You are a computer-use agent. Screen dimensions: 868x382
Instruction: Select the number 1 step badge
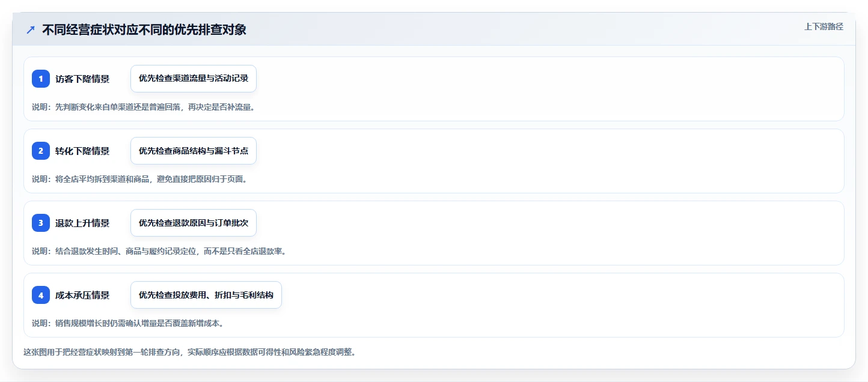coord(41,79)
